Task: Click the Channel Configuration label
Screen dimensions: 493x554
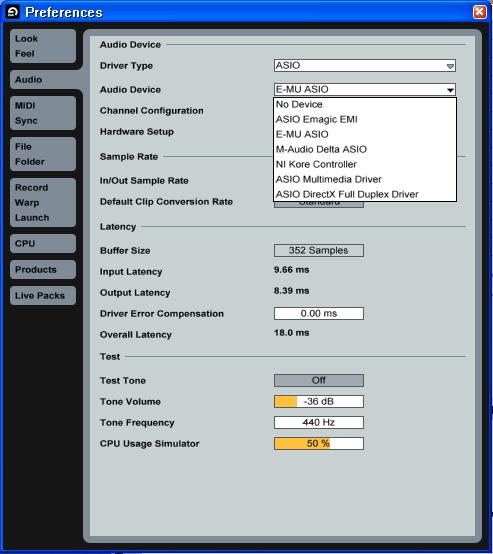Action: (x=152, y=111)
